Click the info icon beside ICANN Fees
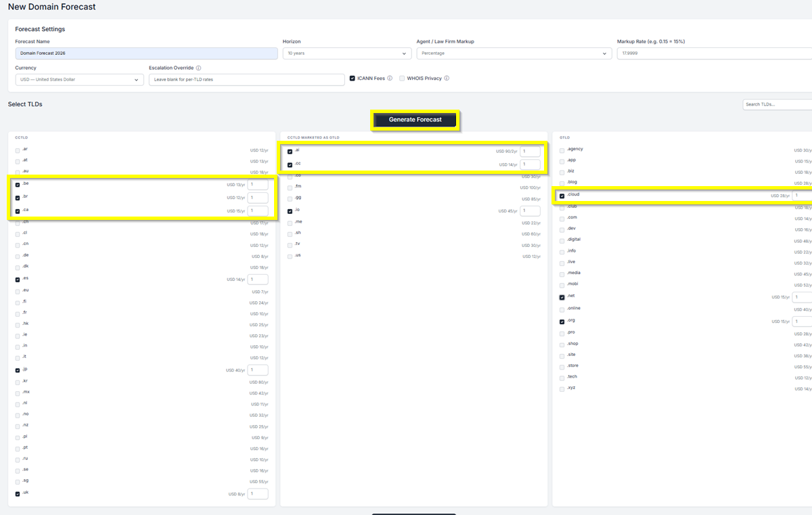The width and height of the screenshot is (812, 515). 390,79
